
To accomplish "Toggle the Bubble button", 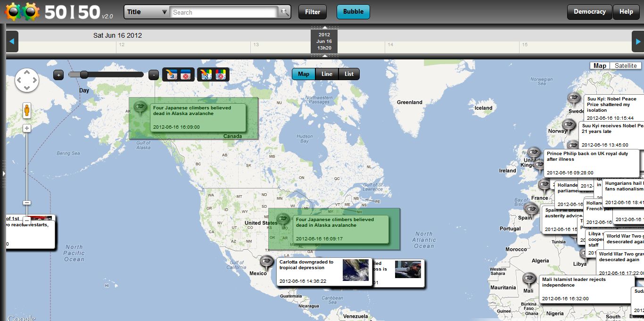I will tap(353, 12).
